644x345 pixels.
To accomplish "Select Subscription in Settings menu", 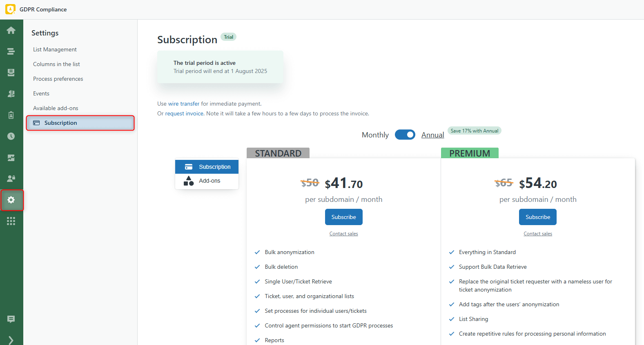I will click(80, 123).
